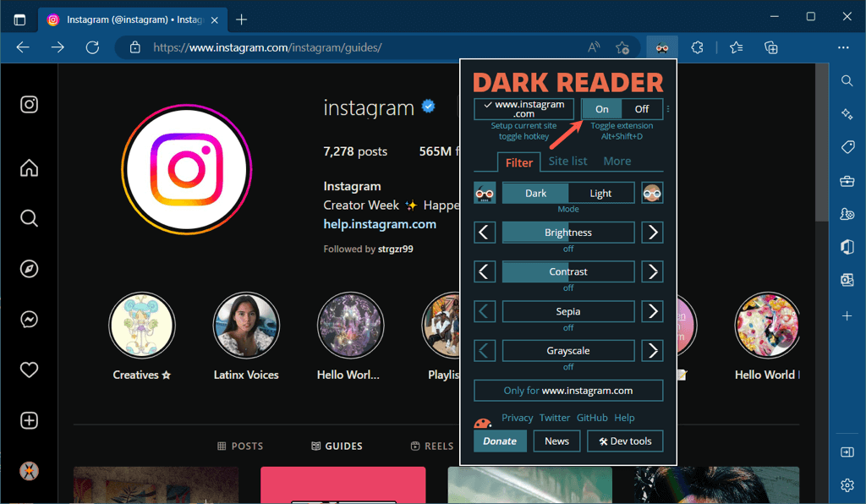Image resolution: width=866 pixels, height=504 pixels.
Task: Open Edge sidebar Office icon
Action: pos(847,247)
